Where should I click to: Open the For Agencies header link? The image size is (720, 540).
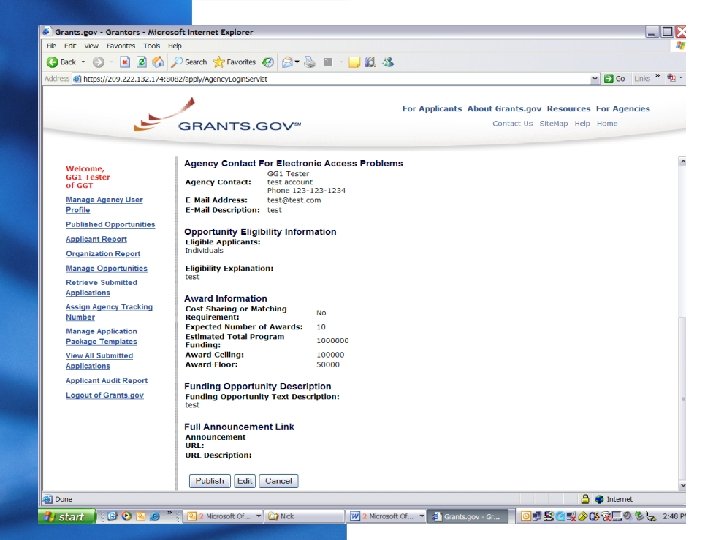coord(623,109)
